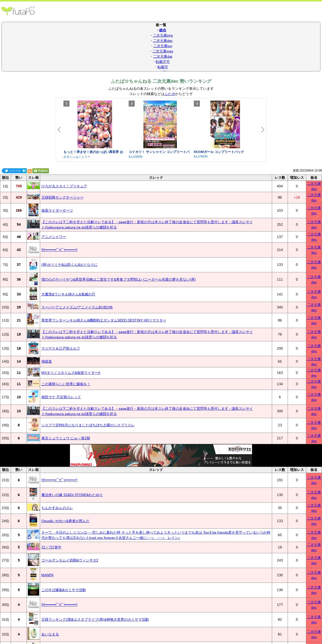The width and height of the screenshot is (322, 644).
Task: Click the 勢い column header in top table
Action: coord(19,178)
